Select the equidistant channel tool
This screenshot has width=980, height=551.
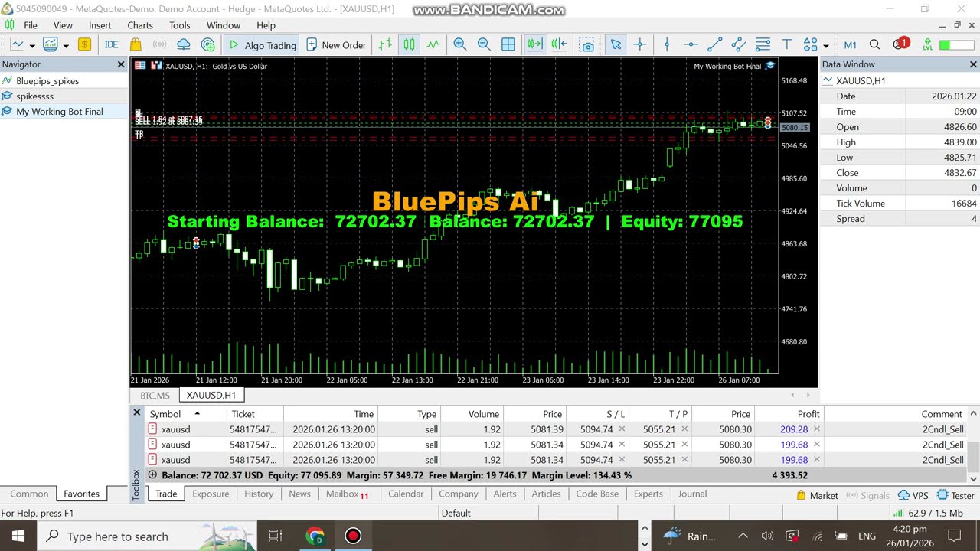[739, 45]
